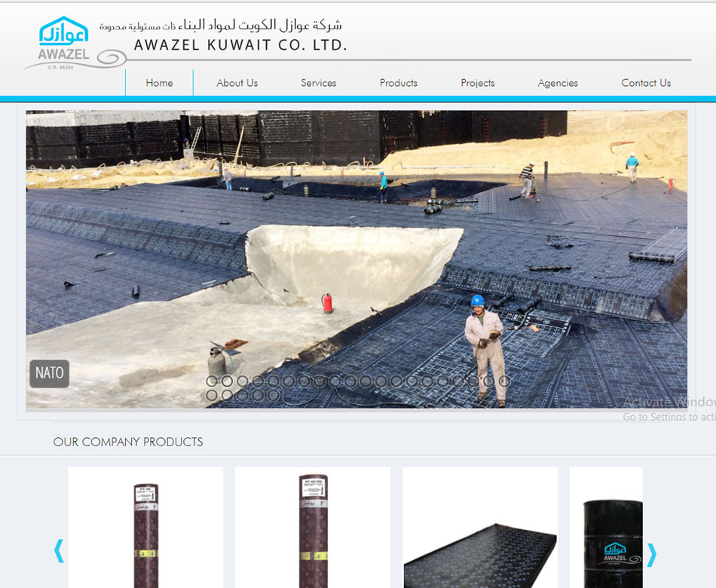Open the flat black protection board product

click(480, 527)
